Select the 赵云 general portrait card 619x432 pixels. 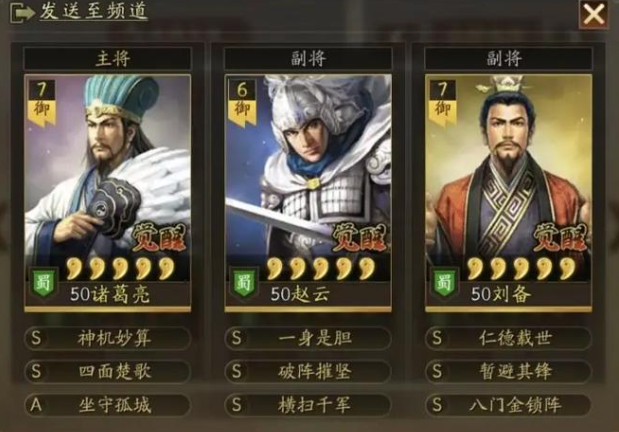point(308,193)
